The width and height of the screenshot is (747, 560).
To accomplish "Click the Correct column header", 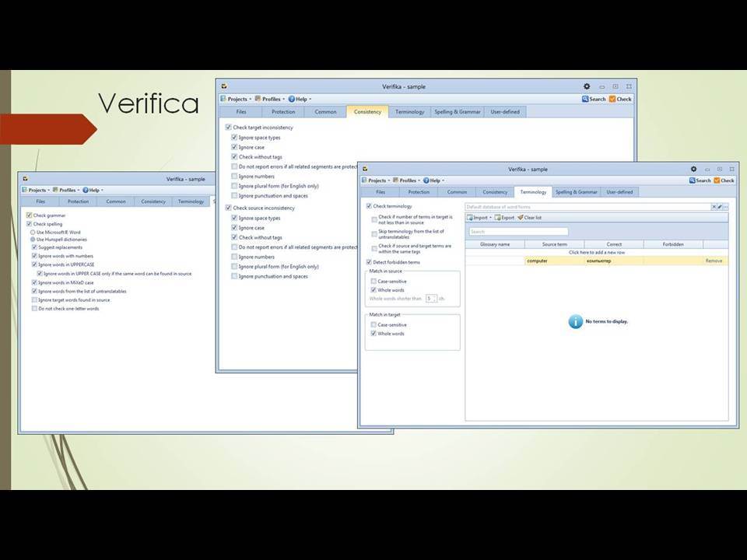I will (x=614, y=244).
